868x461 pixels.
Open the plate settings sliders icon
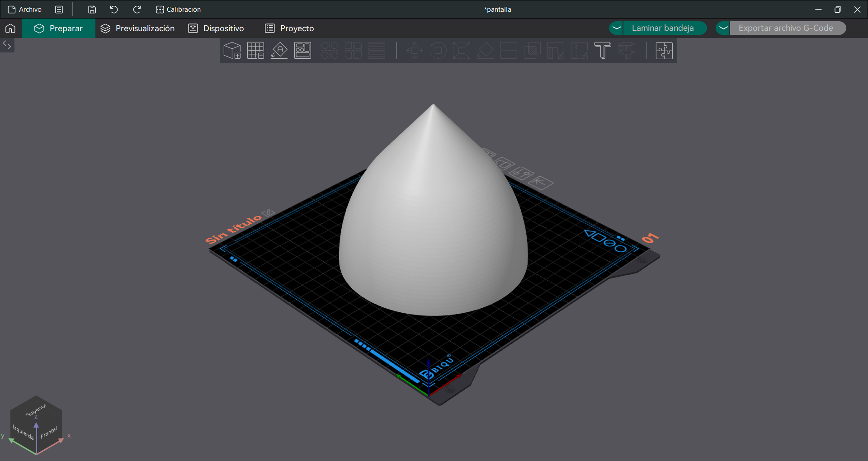click(x=521, y=173)
